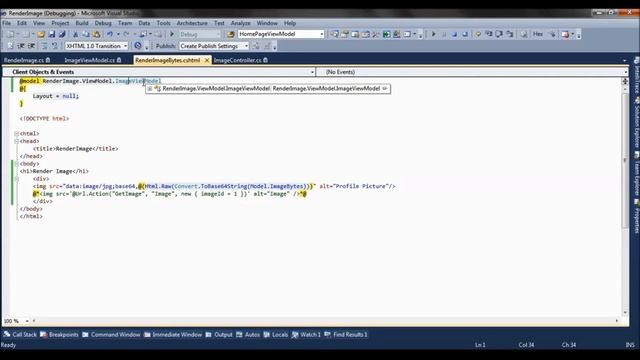The height and width of the screenshot is (360, 640).
Task: Open the HomePageViewModel find combo box
Action: 281,34
